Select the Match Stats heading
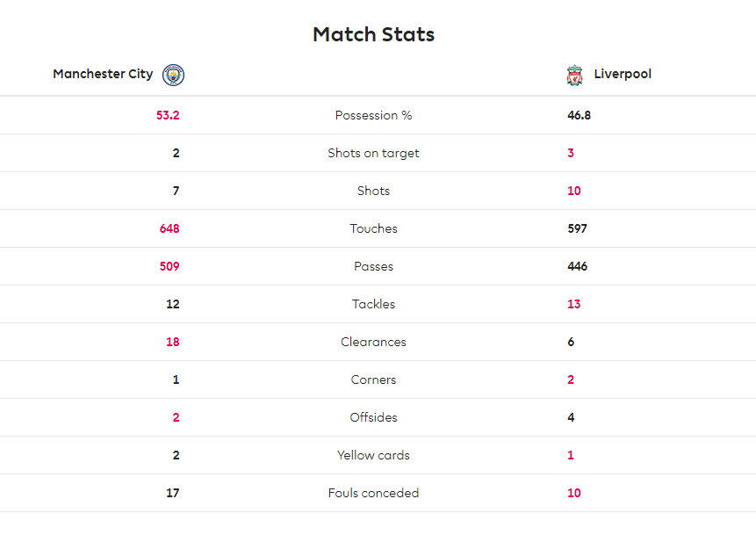 [374, 34]
